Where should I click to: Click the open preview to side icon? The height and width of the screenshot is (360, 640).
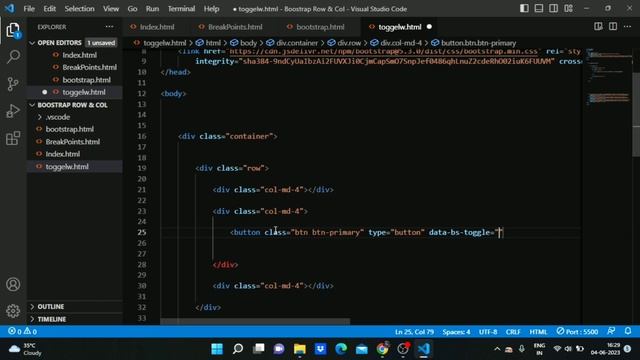[x=598, y=27]
